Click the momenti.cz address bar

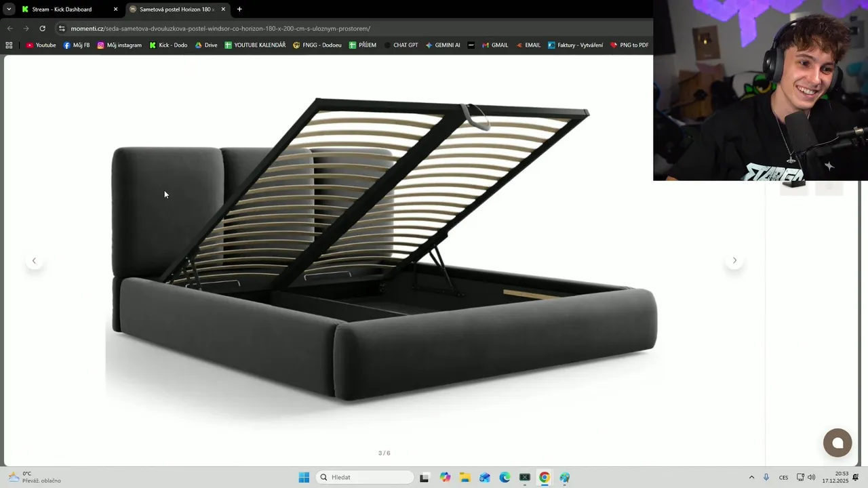[353, 28]
